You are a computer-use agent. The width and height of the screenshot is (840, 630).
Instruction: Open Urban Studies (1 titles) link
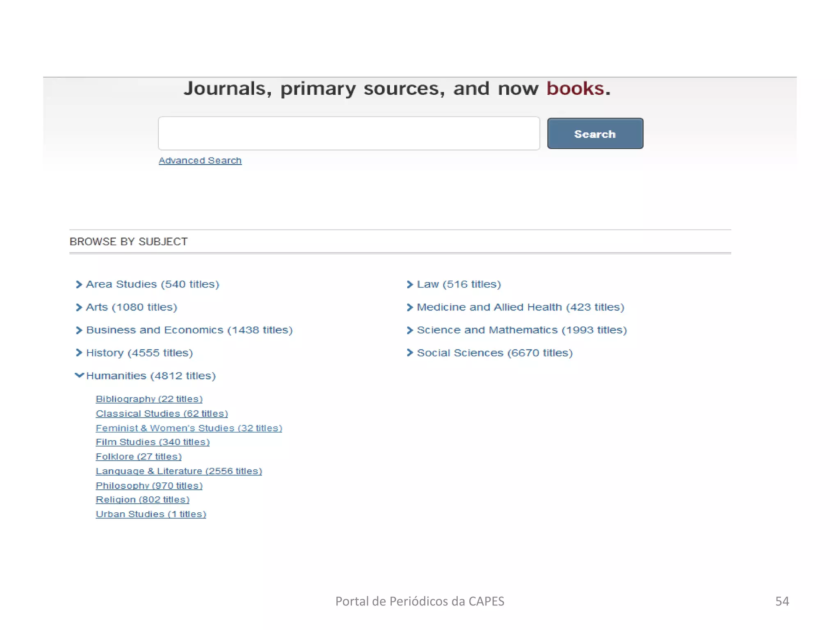coord(151,514)
